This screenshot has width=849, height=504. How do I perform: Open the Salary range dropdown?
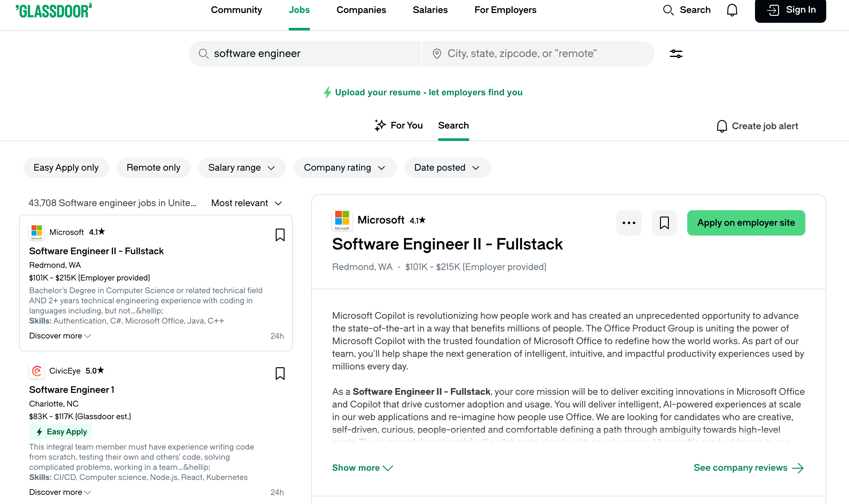pyautogui.click(x=242, y=167)
